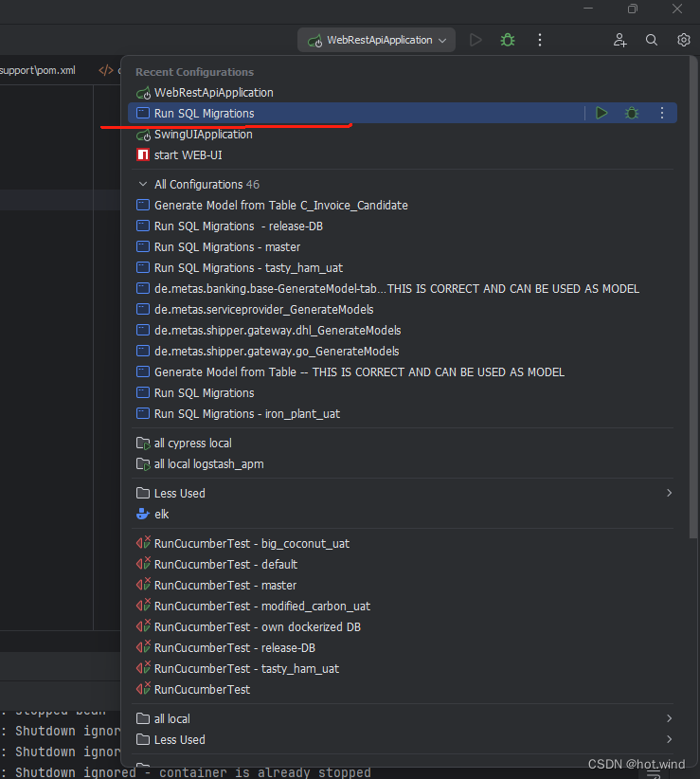Viewport: 700px width, 779px height.
Task: Open the all local logstash_apm folder
Action: pos(403,464)
